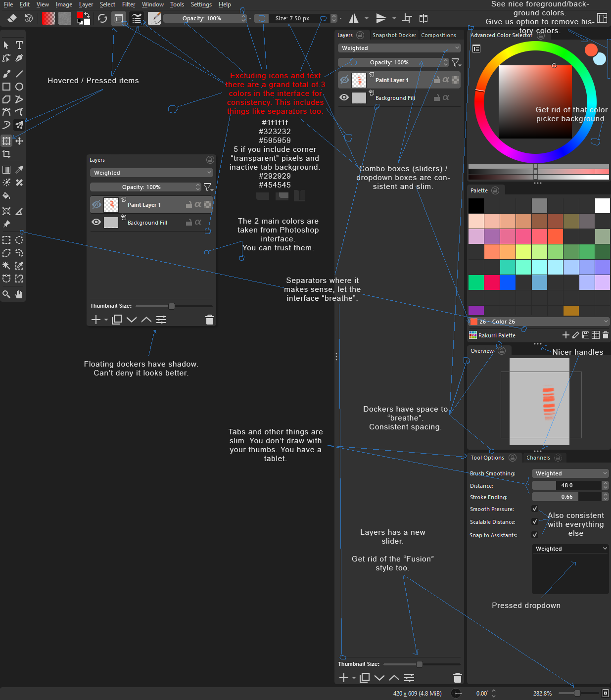Open layer properties in floating Layers docker
611x700 pixels.
pyautogui.click(x=161, y=320)
